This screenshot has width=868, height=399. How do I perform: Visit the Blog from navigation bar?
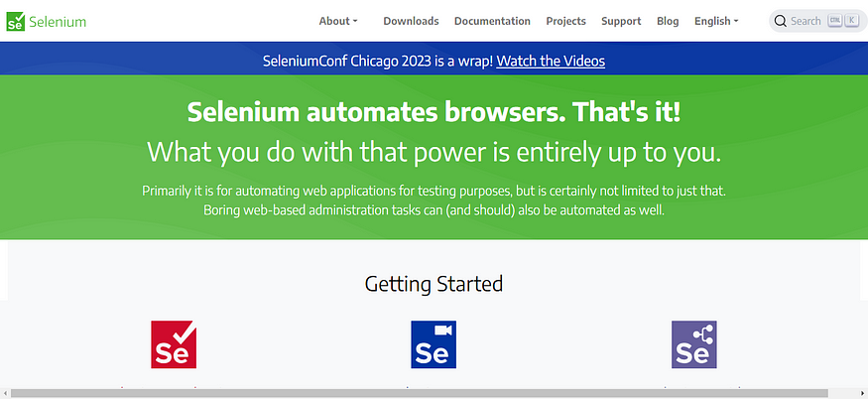(x=668, y=21)
